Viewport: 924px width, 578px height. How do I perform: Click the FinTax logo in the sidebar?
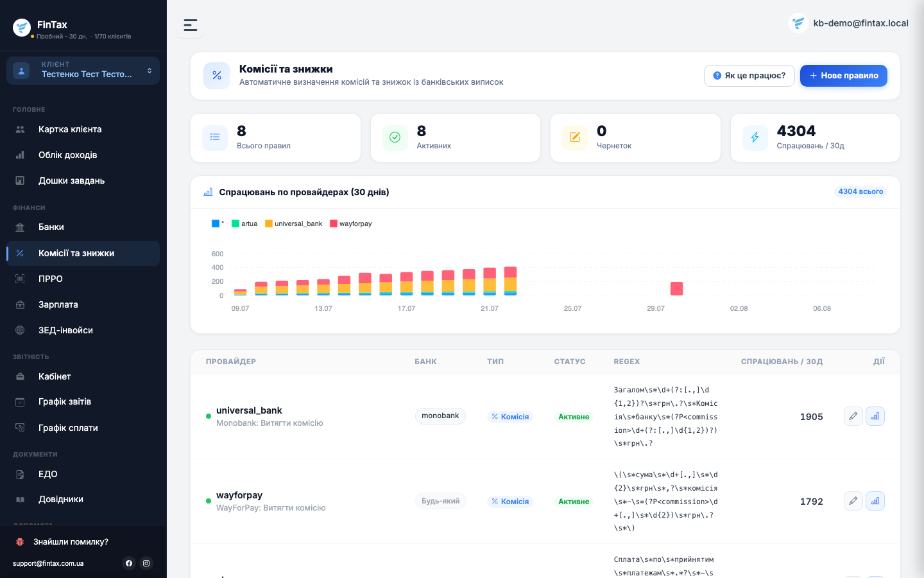22,28
